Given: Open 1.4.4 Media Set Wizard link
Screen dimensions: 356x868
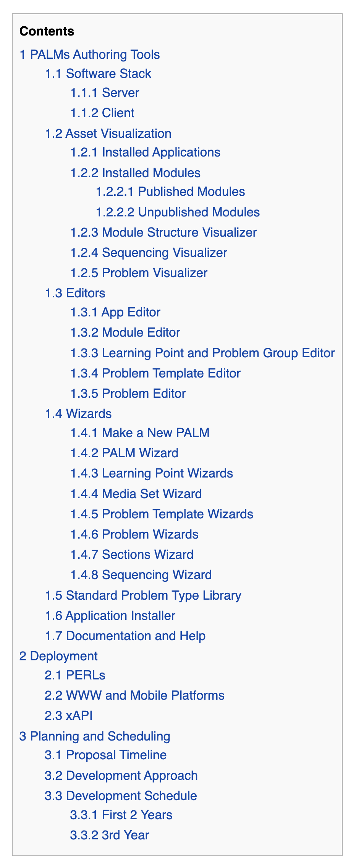Looking at the screenshot, I should [x=136, y=494].
